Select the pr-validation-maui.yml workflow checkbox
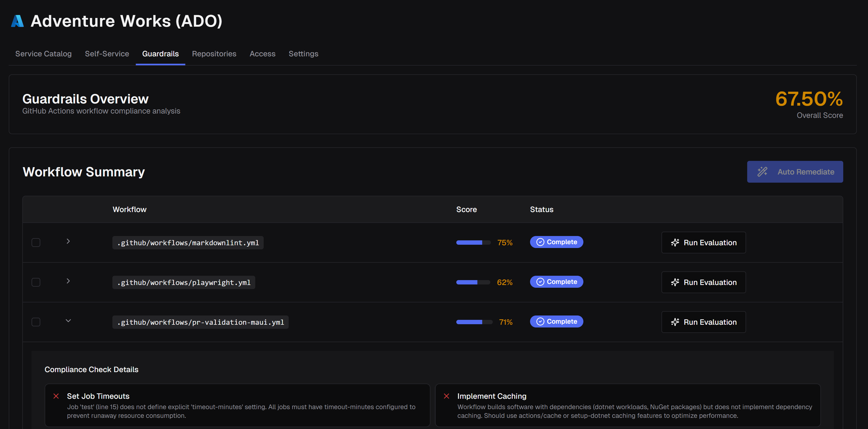Viewport: 868px width, 429px height. (x=36, y=322)
